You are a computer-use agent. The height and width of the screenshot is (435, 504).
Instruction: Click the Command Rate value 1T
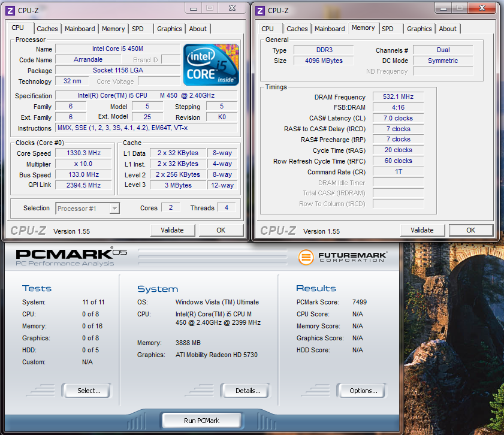[399, 171]
